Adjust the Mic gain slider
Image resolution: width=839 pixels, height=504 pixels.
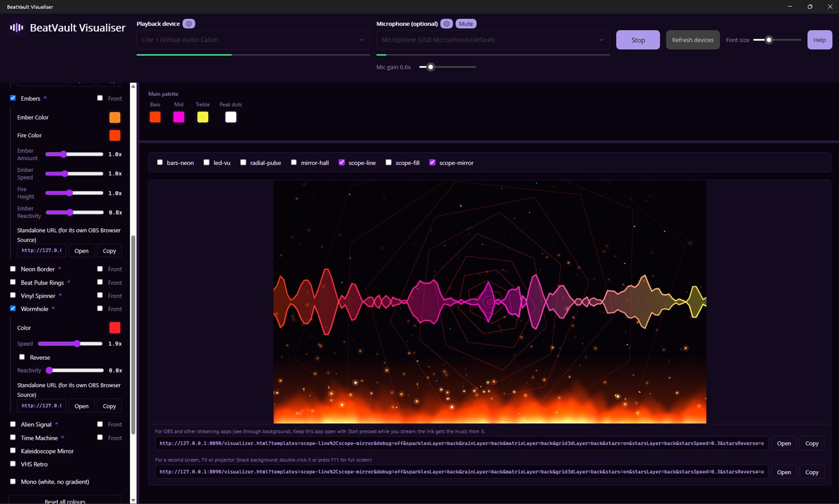pos(447,67)
